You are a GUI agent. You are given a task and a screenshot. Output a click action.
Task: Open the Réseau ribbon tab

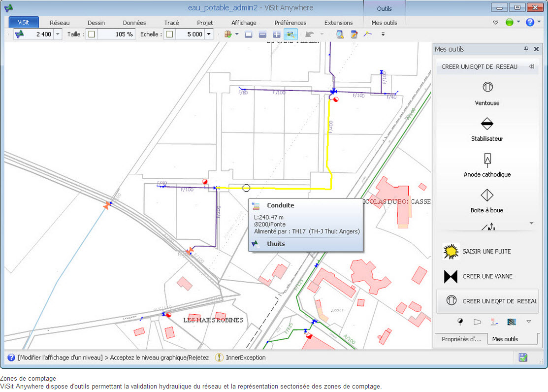[60, 23]
